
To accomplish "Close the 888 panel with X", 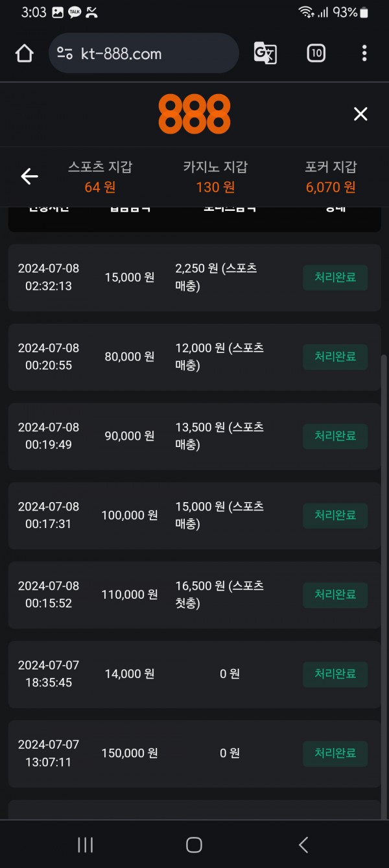I will click(360, 114).
